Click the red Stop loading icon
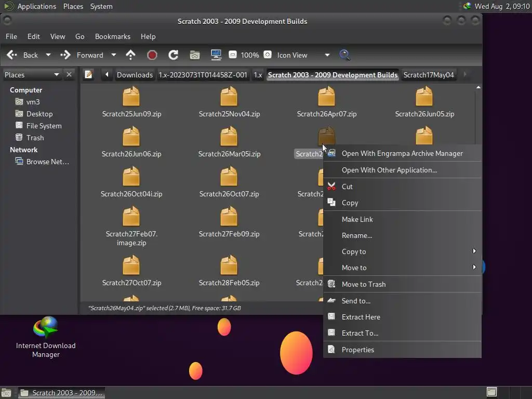 pyautogui.click(x=152, y=55)
